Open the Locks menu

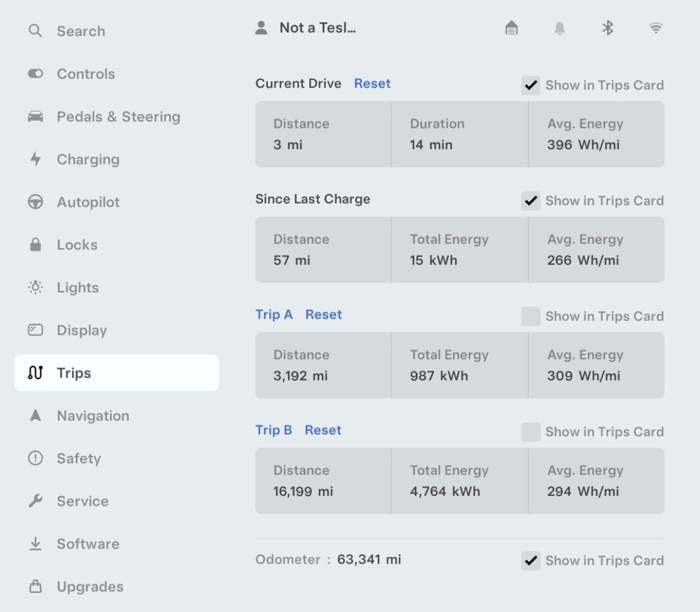(117, 244)
